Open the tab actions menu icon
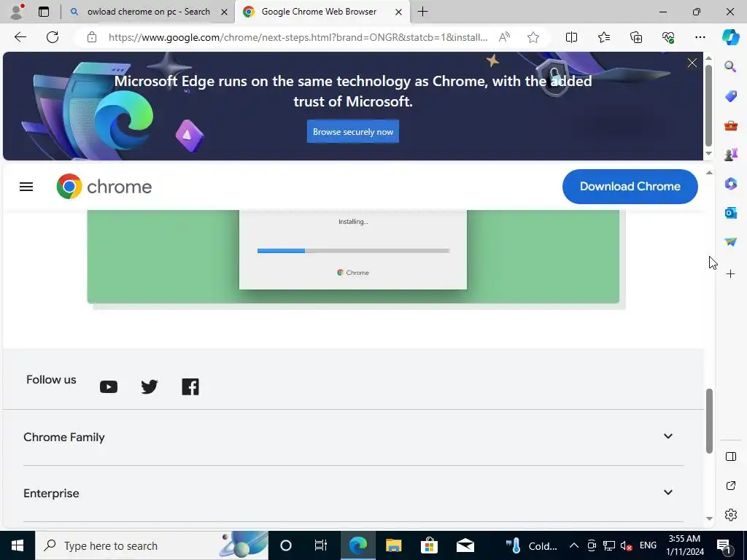The width and height of the screenshot is (747, 560). point(44,12)
